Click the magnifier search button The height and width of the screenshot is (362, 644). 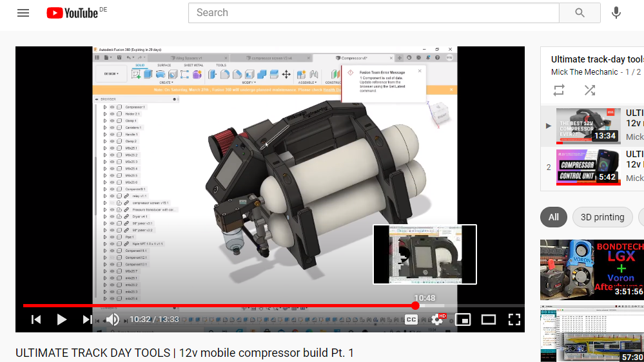pyautogui.click(x=580, y=13)
